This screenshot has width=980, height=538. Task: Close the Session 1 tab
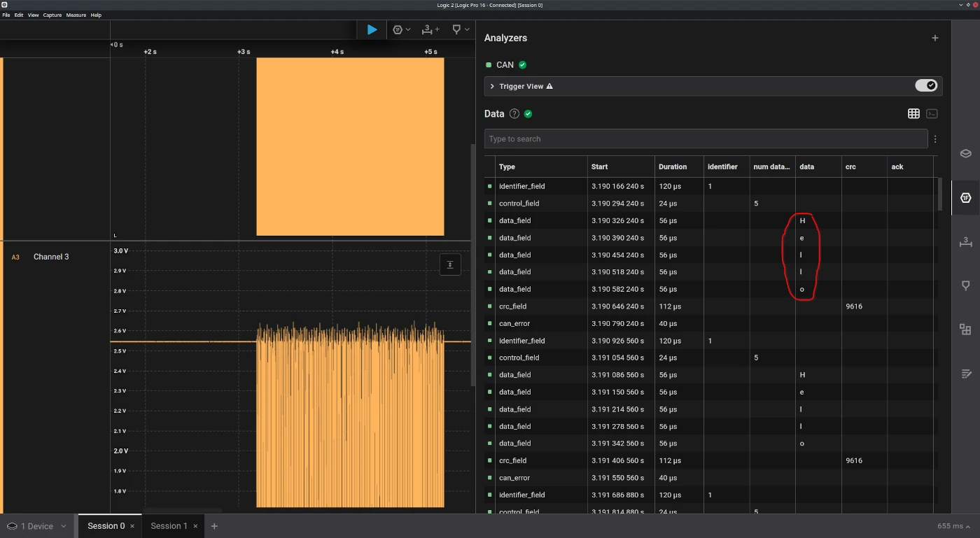point(195,526)
